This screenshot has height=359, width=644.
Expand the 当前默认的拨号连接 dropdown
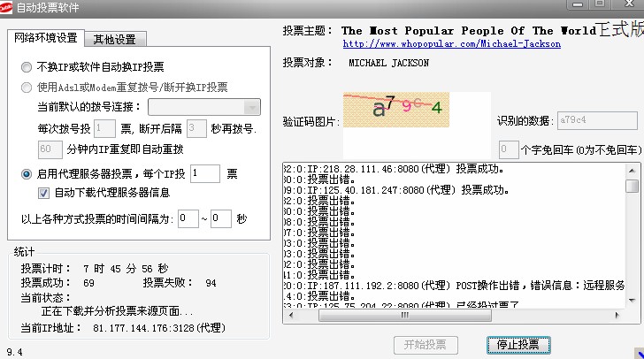tap(251, 107)
